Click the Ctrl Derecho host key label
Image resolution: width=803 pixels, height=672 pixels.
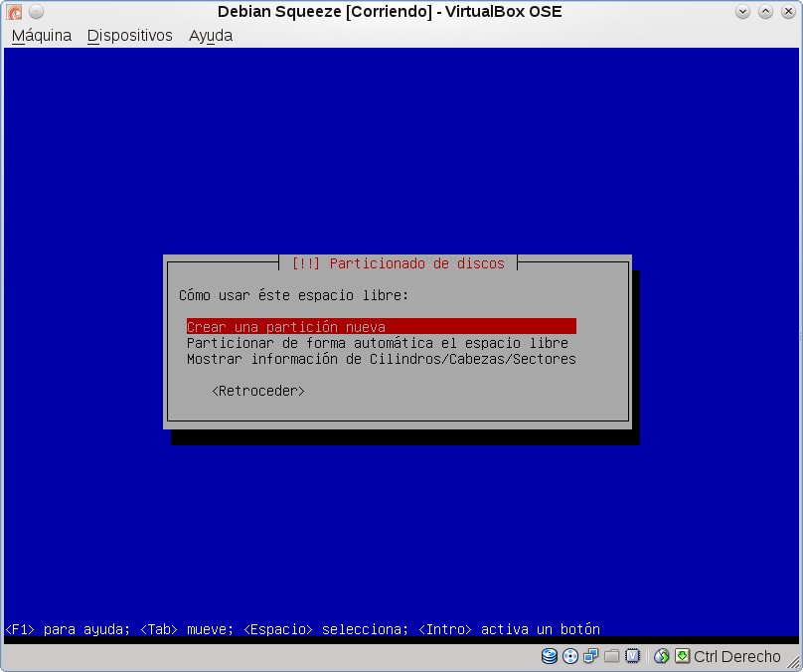tap(737, 656)
